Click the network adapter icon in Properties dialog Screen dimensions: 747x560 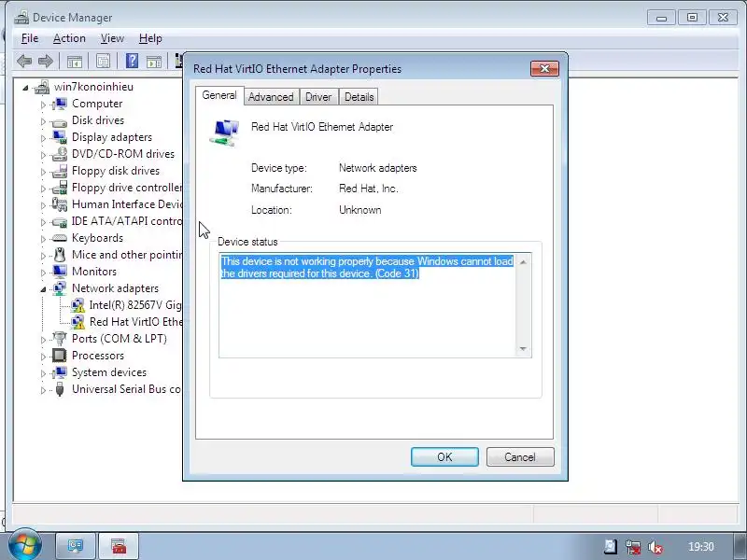[x=224, y=133]
